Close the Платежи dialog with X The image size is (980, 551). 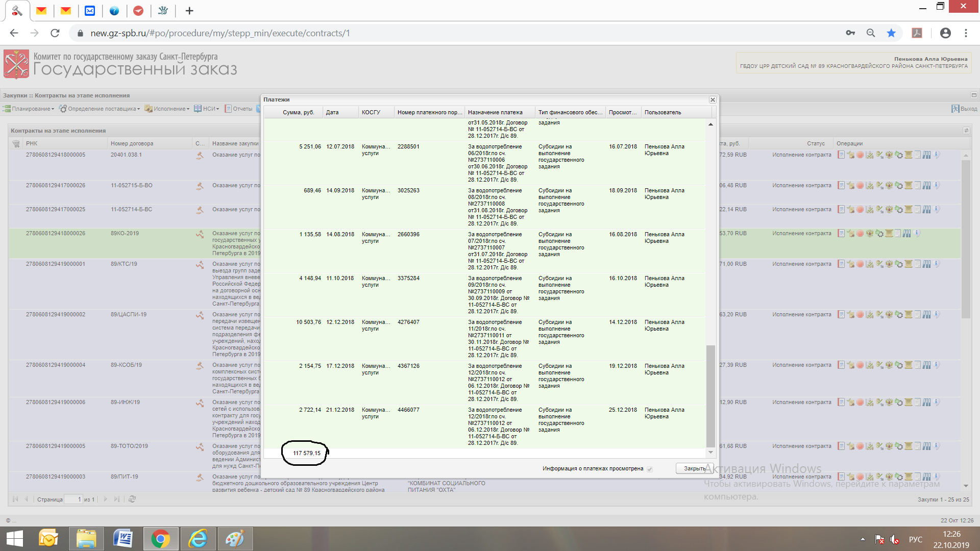(713, 100)
